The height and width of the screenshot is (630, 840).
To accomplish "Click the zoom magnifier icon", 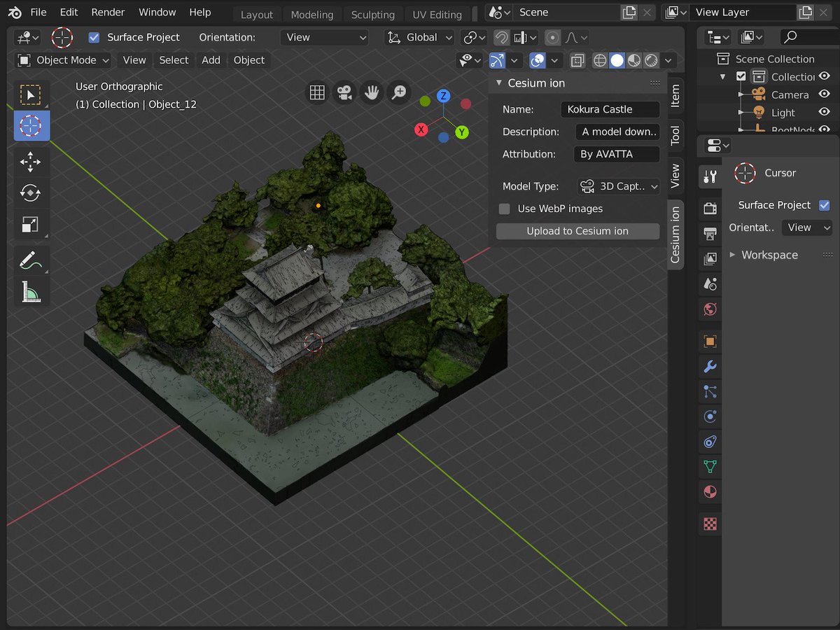I will [398, 92].
